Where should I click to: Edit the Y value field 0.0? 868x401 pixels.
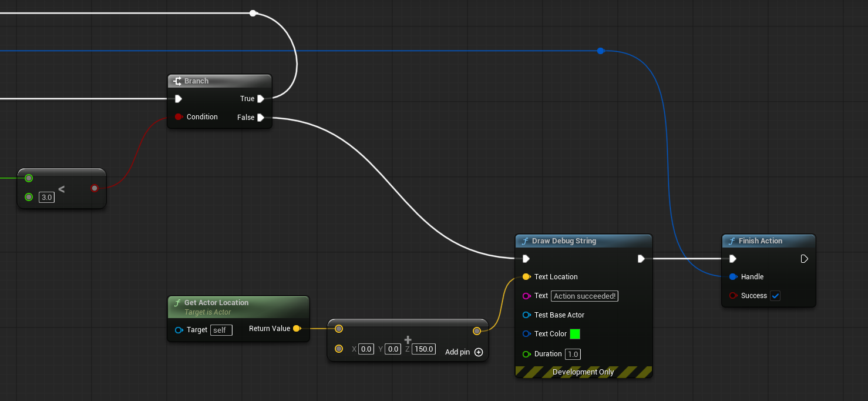point(393,349)
